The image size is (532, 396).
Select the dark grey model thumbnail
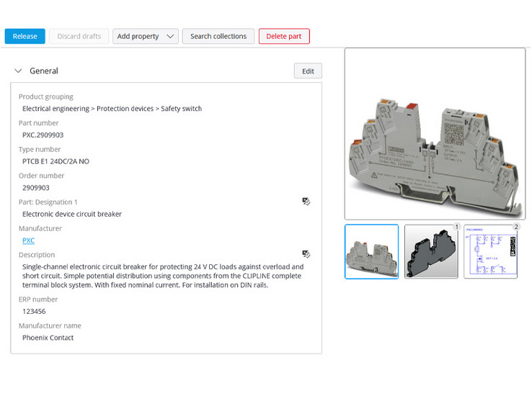(431, 251)
